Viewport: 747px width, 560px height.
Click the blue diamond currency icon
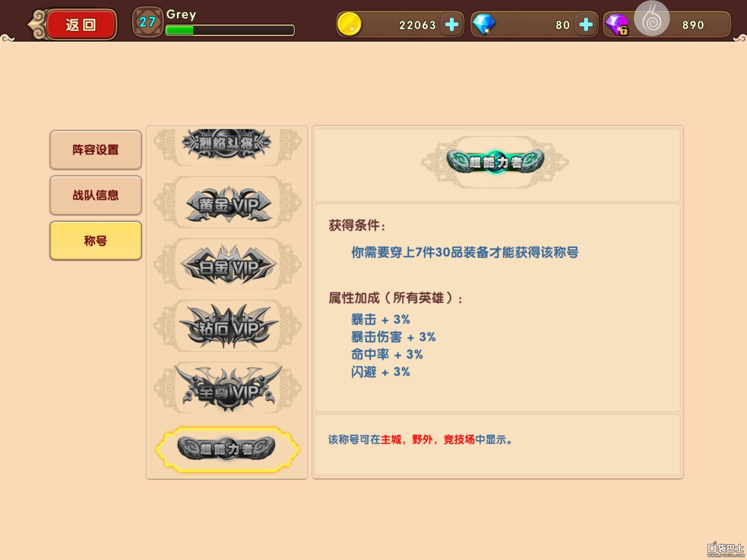click(x=484, y=24)
